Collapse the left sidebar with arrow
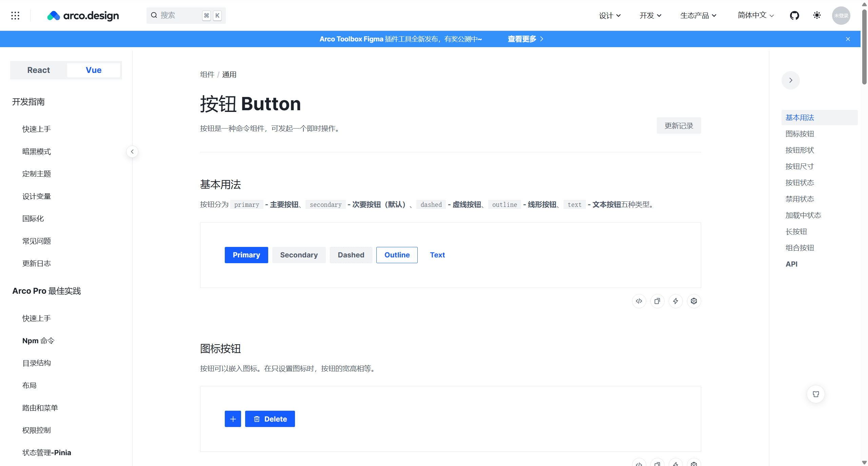The image size is (868, 466). tap(132, 152)
